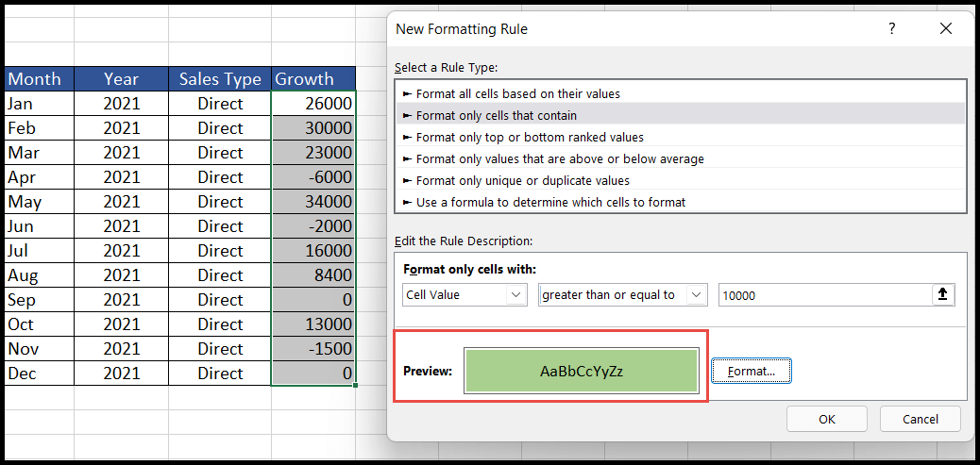Click the value input field containing 10000
The image size is (980, 465).
coord(823,295)
